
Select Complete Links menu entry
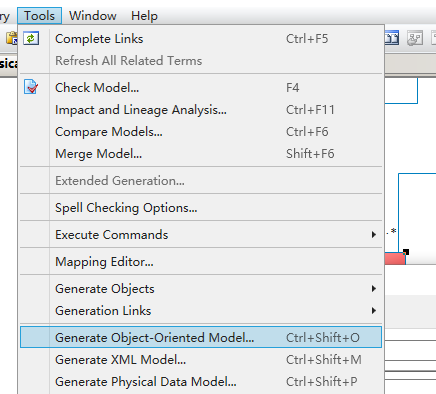click(x=201, y=39)
